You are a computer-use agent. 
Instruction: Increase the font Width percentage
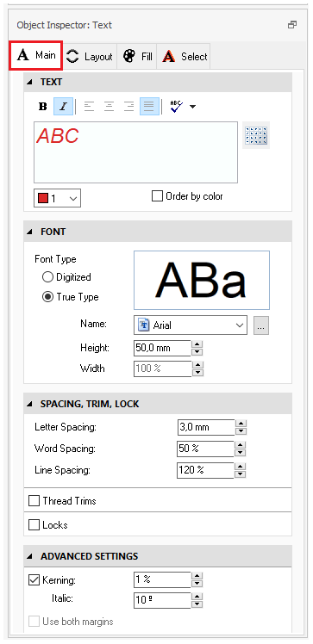[x=197, y=365]
